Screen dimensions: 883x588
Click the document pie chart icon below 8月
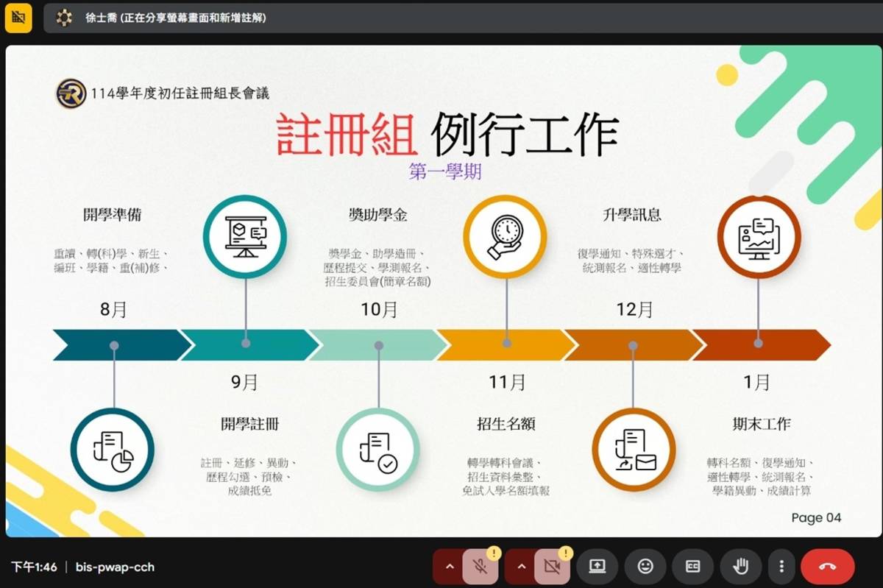[113, 450]
